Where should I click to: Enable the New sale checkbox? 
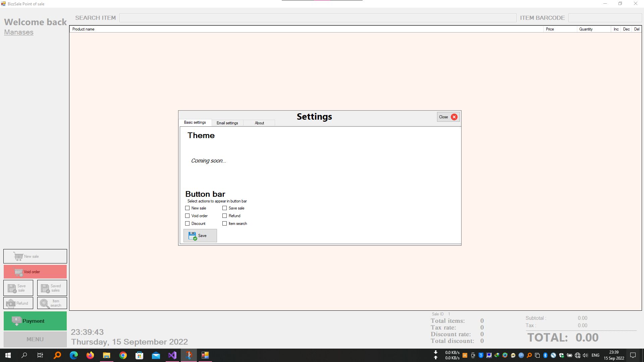(x=187, y=208)
